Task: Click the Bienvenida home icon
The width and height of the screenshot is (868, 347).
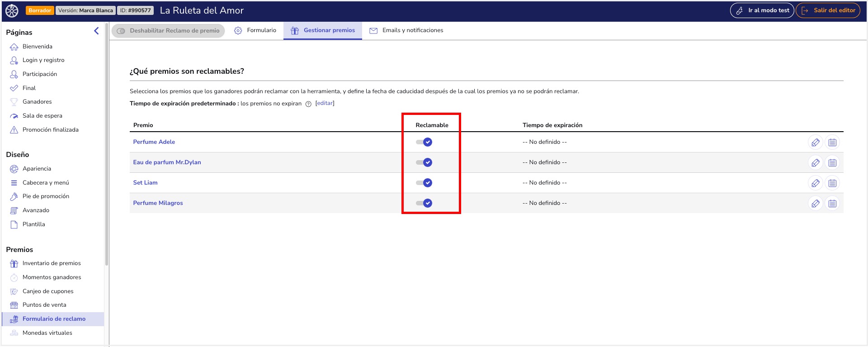Action: tap(14, 47)
